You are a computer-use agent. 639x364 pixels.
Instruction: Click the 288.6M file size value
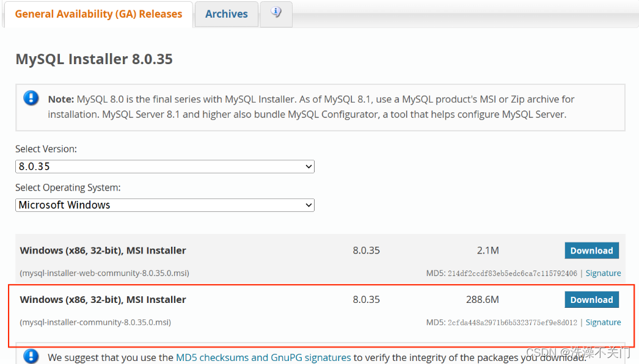[x=483, y=300]
